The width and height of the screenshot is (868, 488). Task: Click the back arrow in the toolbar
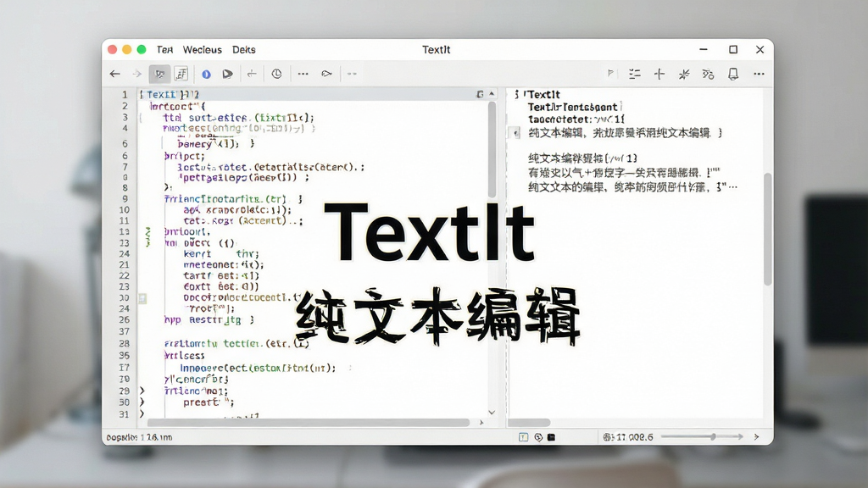pos(114,74)
